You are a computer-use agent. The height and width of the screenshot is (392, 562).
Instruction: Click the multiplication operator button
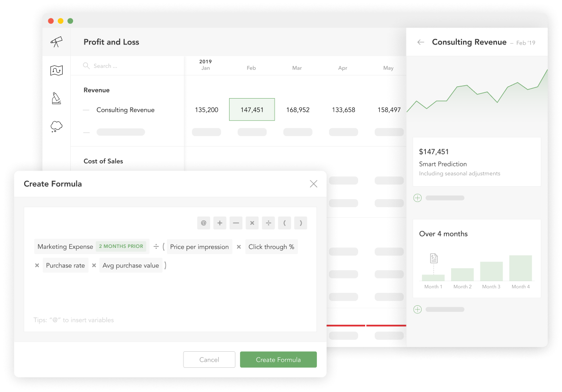coord(252,223)
